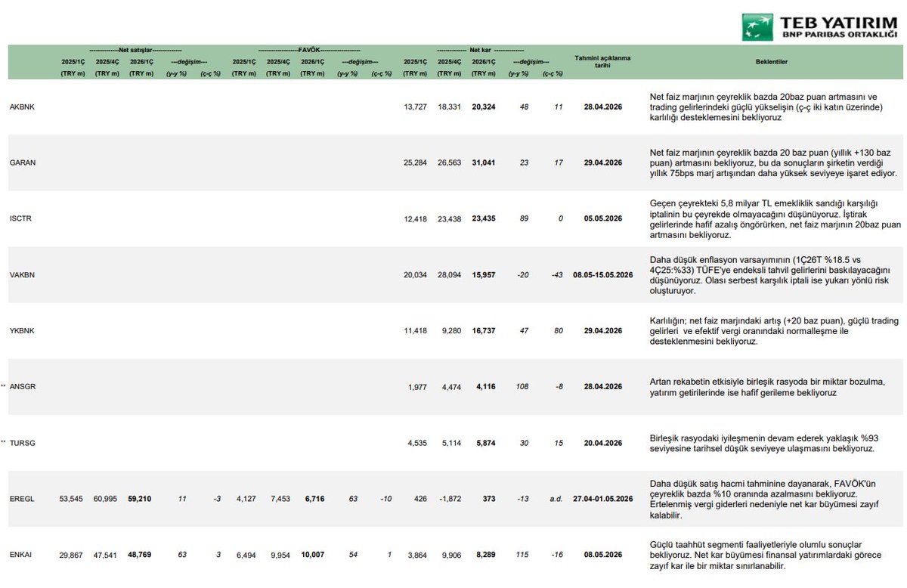Select the TURSG ticker row label
Viewport: 907px width, 588px height.
point(22,443)
